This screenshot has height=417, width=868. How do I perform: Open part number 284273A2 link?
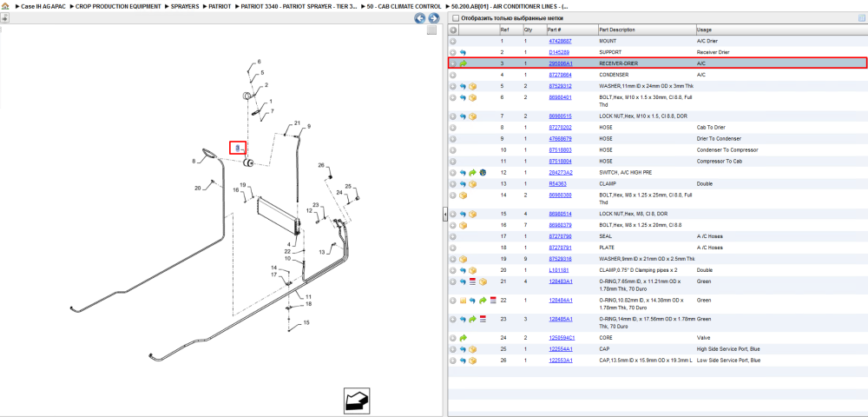[x=560, y=173]
